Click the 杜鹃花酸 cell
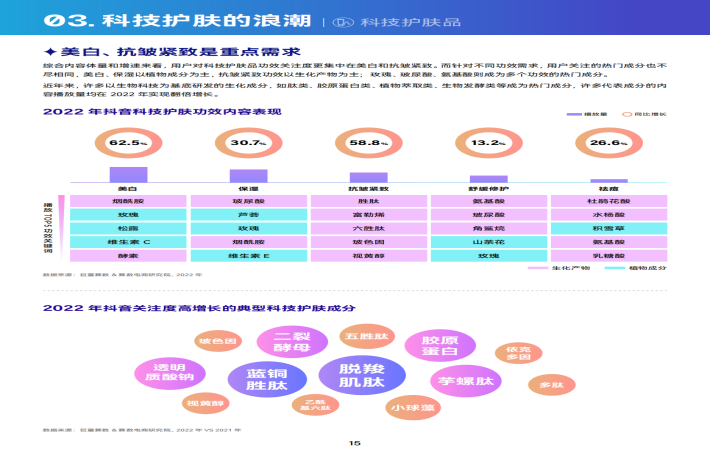The width and height of the screenshot is (710, 455). (608, 201)
